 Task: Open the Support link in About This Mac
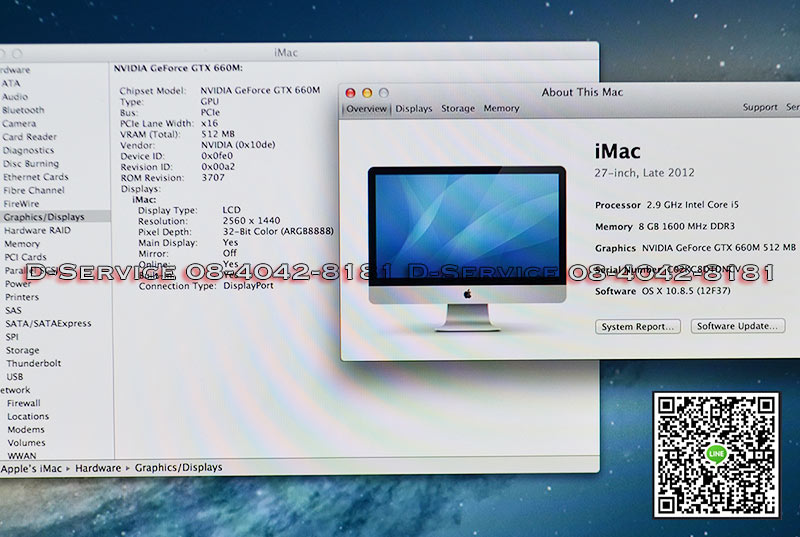click(x=760, y=107)
